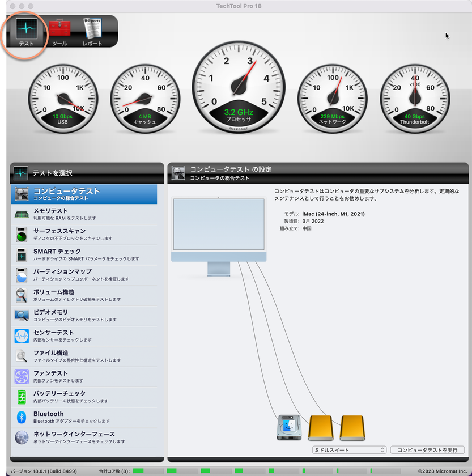Select the バッテリーチェック battery icon
Screen dimensions: 472x476
(x=22, y=397)
